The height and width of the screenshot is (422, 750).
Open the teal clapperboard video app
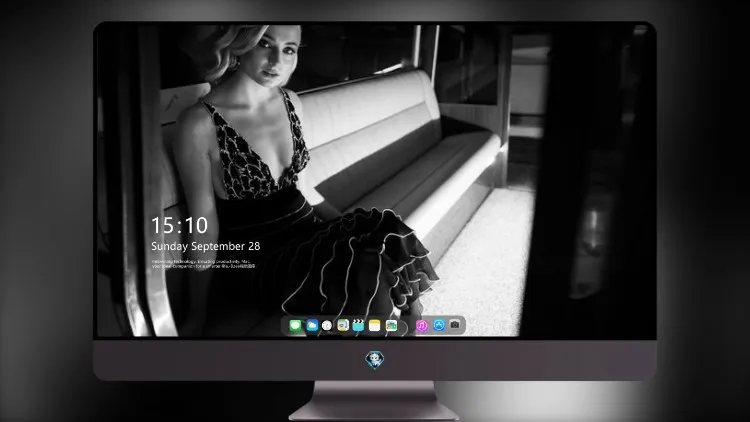point(358,325)
